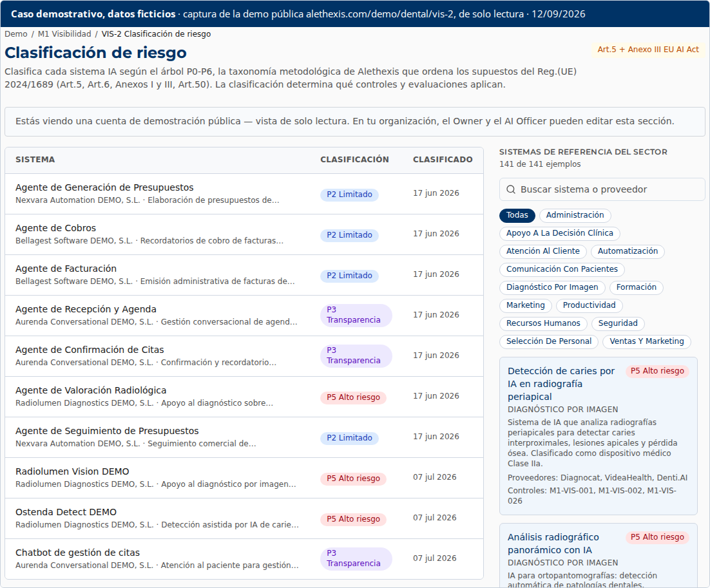The width and height of the screenshot is (710, 588).
Task: Open the Demo breadcrumb link
Action: click(16, 34)
